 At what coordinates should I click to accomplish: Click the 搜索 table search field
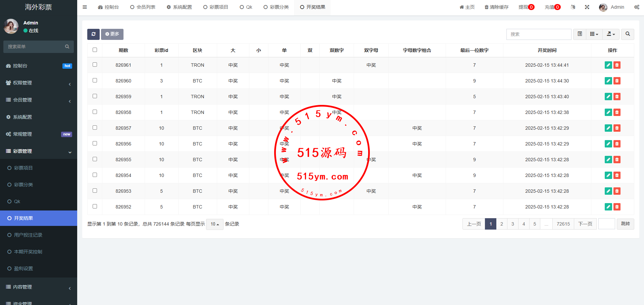539,34
